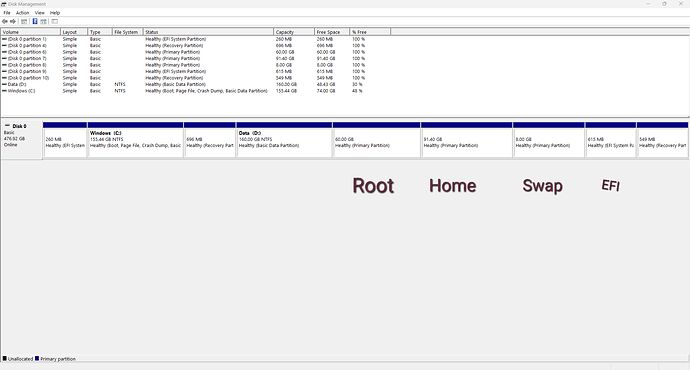The width and height of the screenshot is (690, 370).
Task: Click the Disk 0 drive icon in the graphical pane
Action: [7, 126]
